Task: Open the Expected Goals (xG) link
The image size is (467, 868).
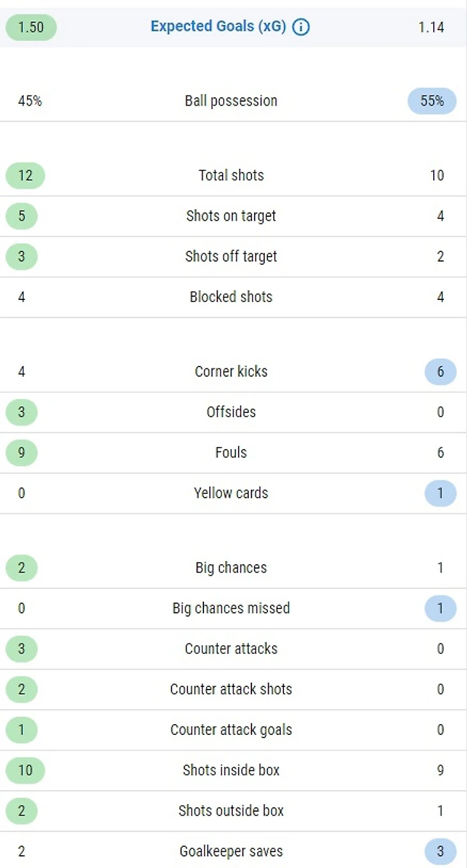Action: pyautogui.click(x=218, y=27)
